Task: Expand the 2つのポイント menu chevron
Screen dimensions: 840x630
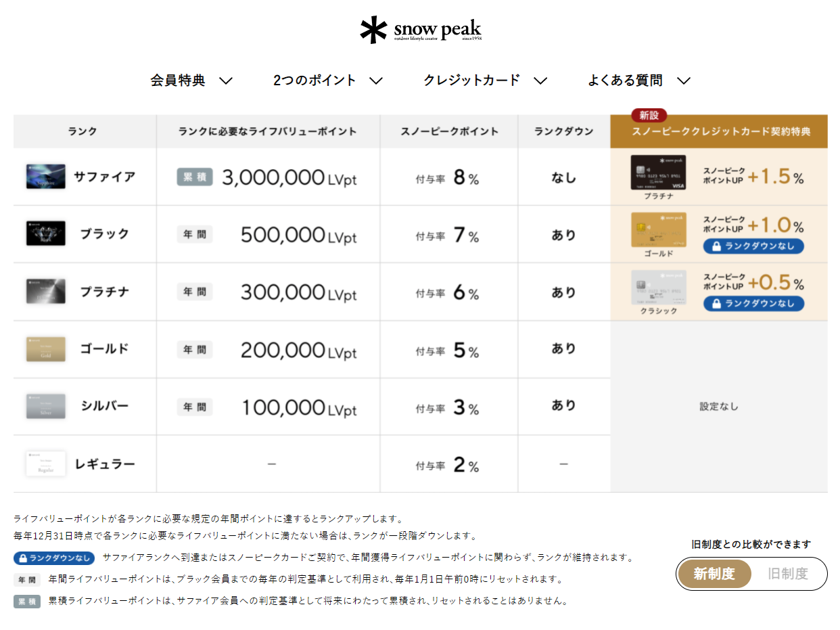Action: 376,81
